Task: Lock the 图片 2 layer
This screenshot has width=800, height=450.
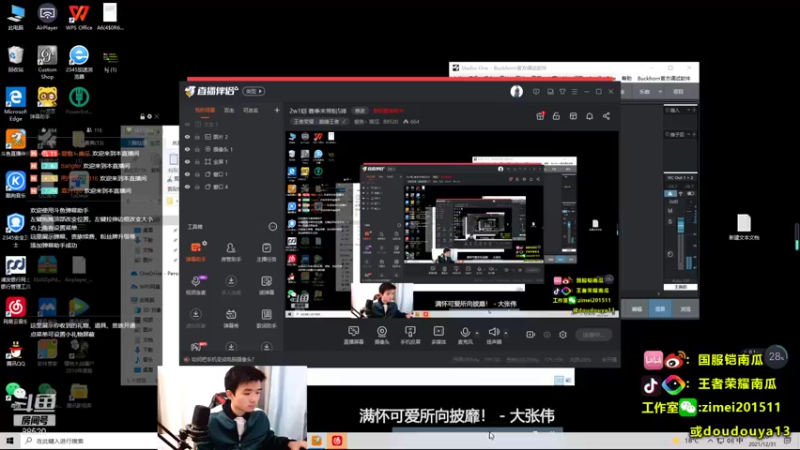Action: pos(197,137)
